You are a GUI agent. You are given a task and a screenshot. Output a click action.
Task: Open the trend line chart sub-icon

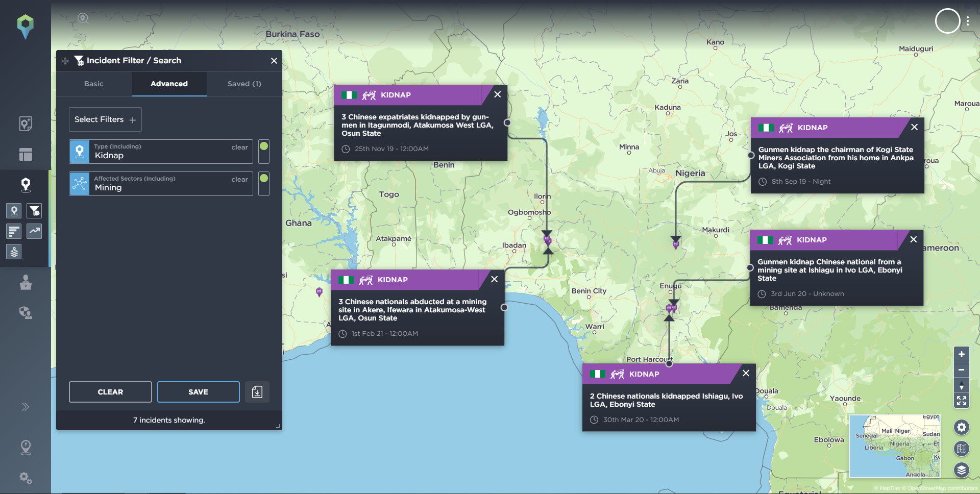pos(35,231)
